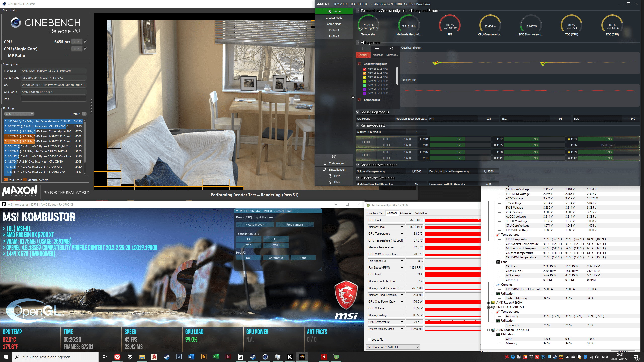The image size is (644, 362).
Task: Open Hilfe in Ryzen Master sidebar
Action: tap(334, 176)
